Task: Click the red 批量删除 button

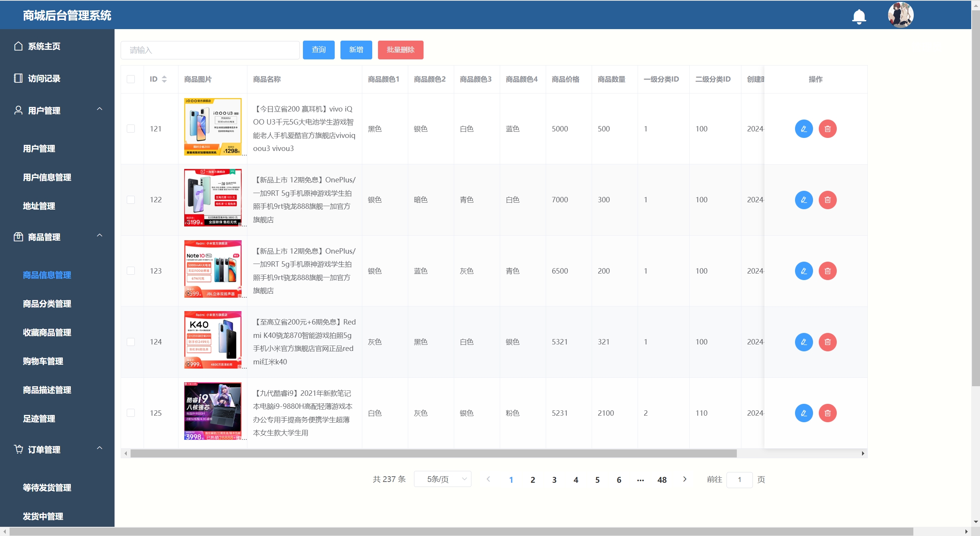Action: 400,50
